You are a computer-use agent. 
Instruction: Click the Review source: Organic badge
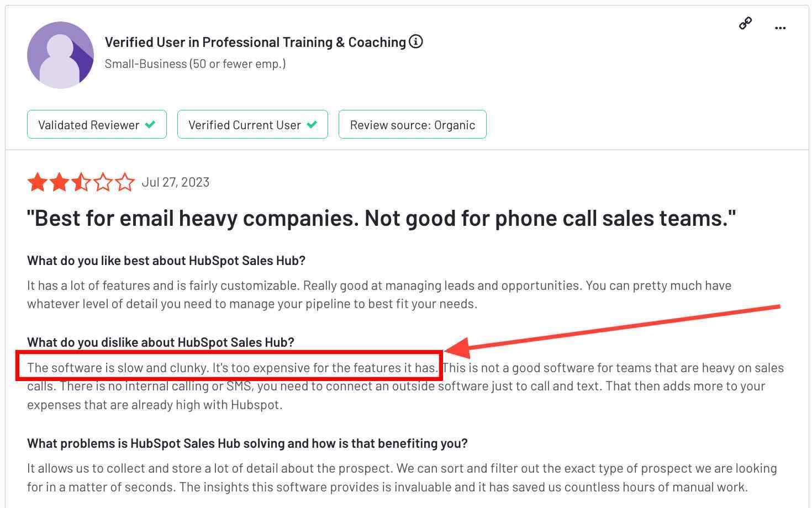(412, 125)
